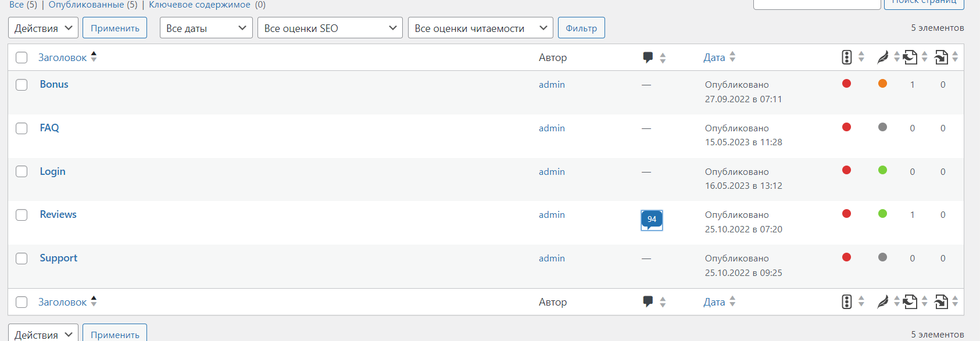Show the Все (5) pages view
980x341 pixels.
point(23,5)
